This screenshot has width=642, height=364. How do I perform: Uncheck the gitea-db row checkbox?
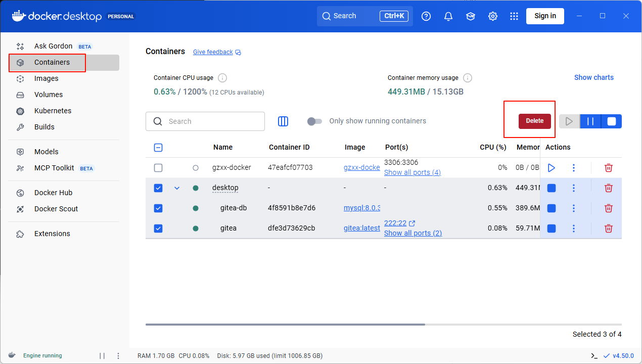pyautogui.click(x=158, y=208)
